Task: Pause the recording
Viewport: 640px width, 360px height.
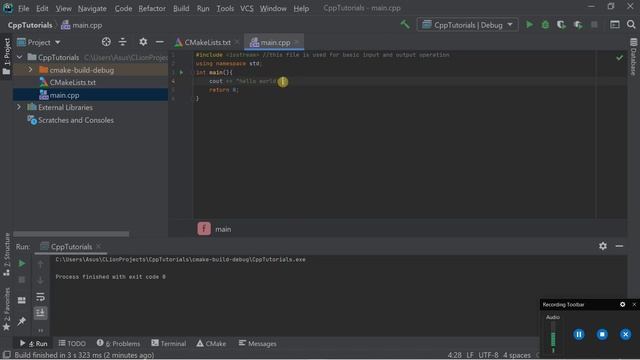Action: coord(579,334)
